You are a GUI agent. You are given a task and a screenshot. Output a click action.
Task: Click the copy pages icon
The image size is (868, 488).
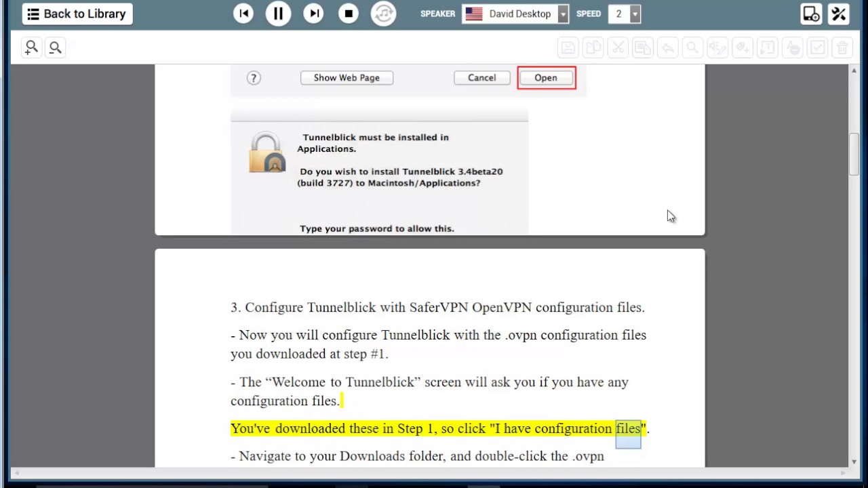[593, 47]
